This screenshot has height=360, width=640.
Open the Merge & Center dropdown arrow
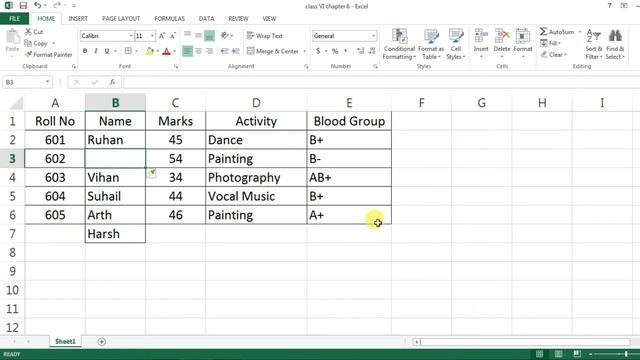pos(304,51)
